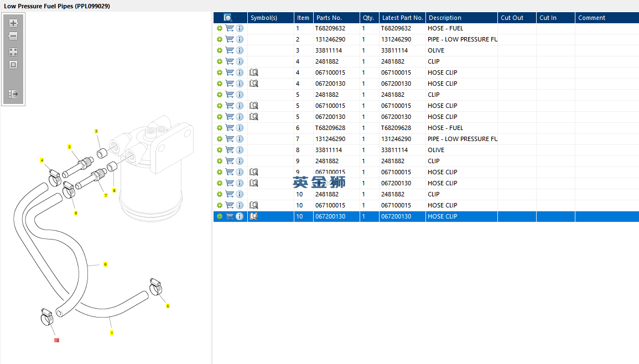This screenshot has width=639, height=364.
Task: Select item 1 HOSE - FUEL description
Action: 445,28
